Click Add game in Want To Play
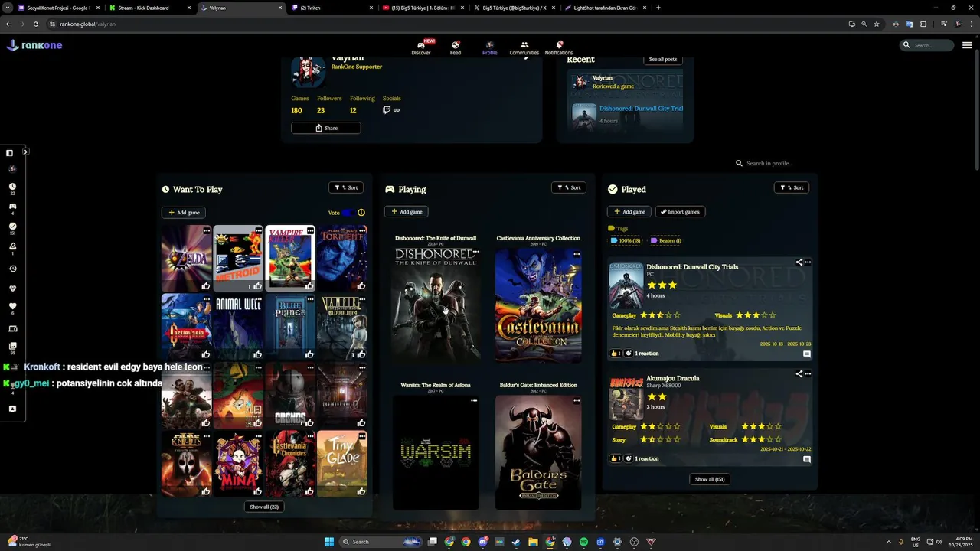This screenshot has height=551, width=980. [x=184, y=213]
